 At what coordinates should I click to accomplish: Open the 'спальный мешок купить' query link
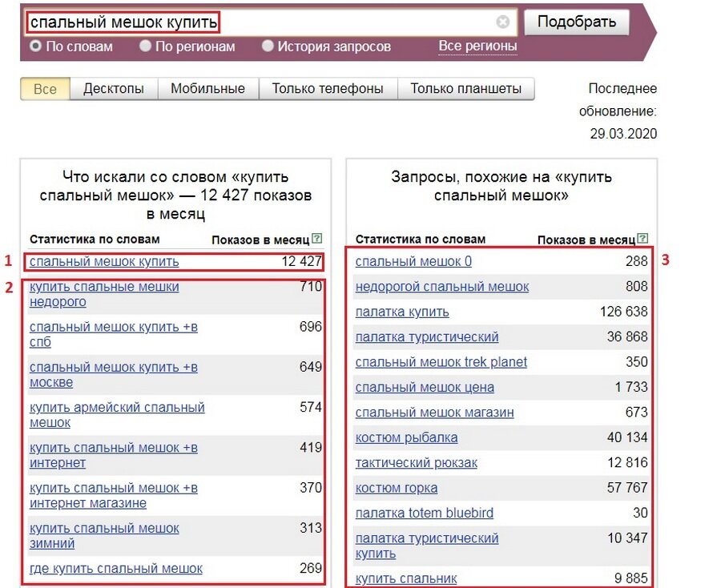(104, 262)
